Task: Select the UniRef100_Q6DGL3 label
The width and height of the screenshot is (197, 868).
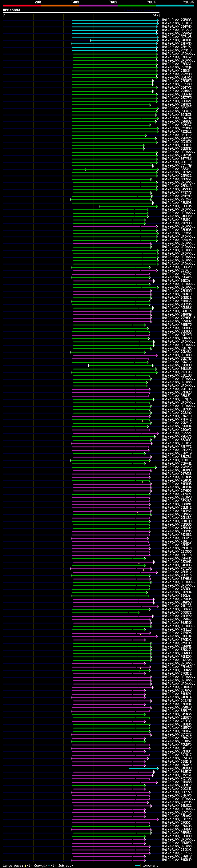Action: click(x=177, y=186)
